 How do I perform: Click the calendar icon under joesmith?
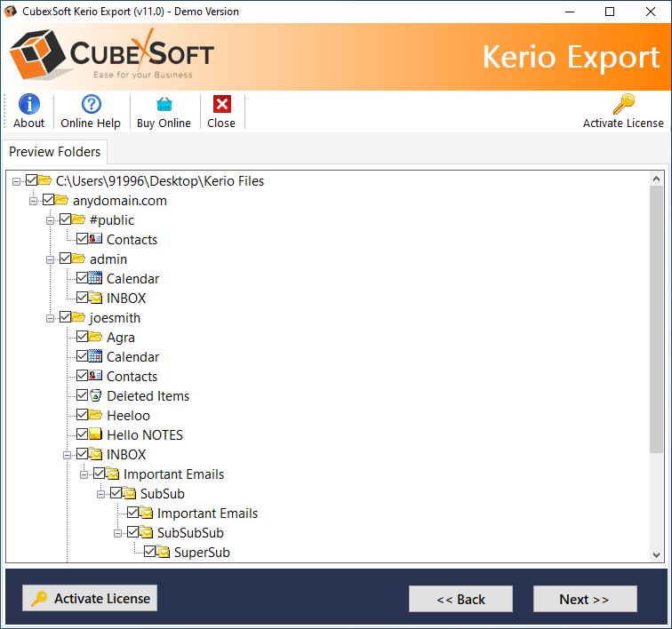point(95,356)
